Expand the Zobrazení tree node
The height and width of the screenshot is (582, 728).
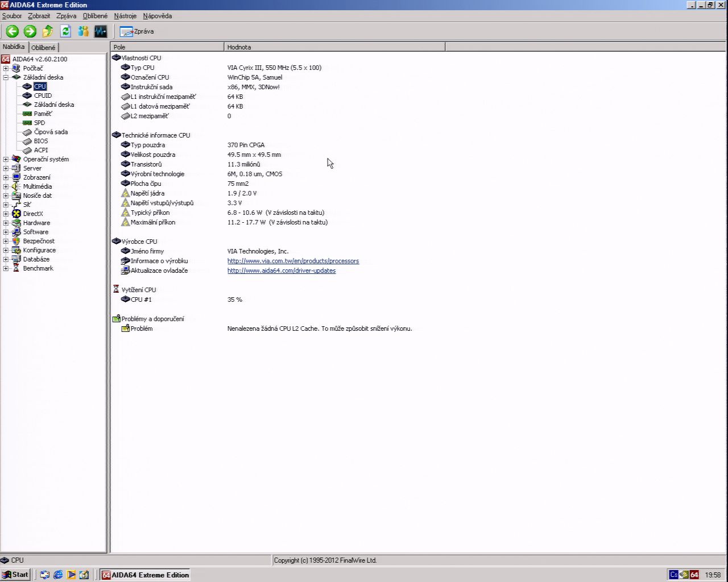point(6,177)
